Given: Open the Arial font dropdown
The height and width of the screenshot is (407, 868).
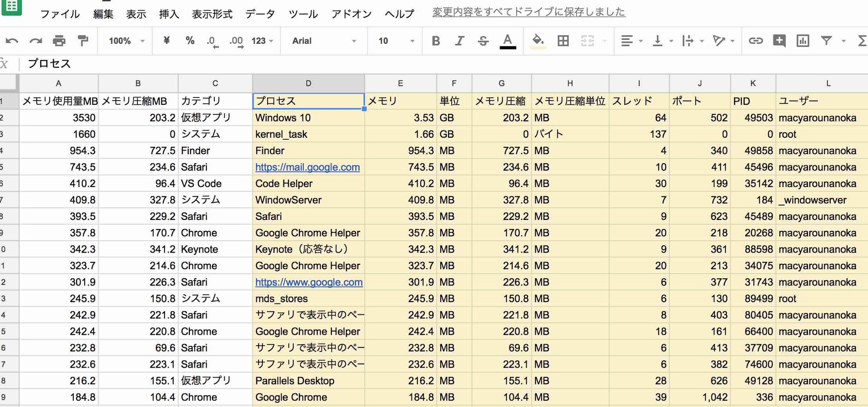Looking at the screenshot, I should [x=324, y=41].
